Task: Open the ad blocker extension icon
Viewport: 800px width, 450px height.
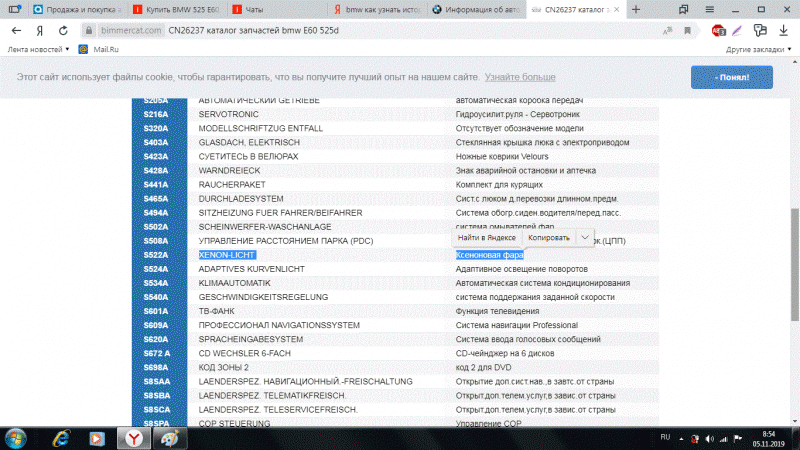Action: (718, 31)
